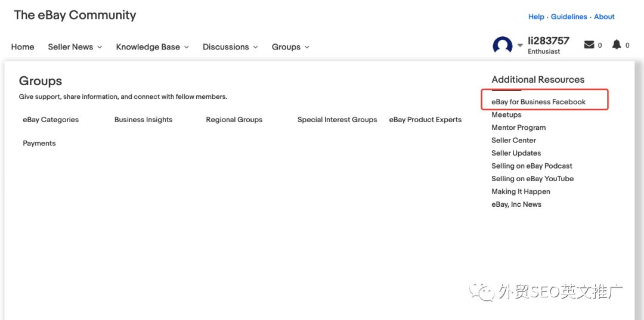
Task: Open the messages envelope icon
Action: (589, 45)
